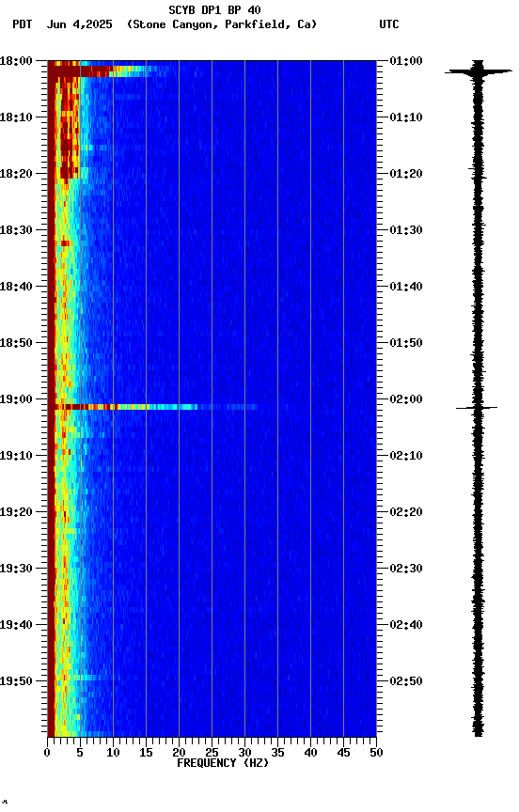
Task: Click the 15 Hz frequency axis label
Action: pos(146,753)
